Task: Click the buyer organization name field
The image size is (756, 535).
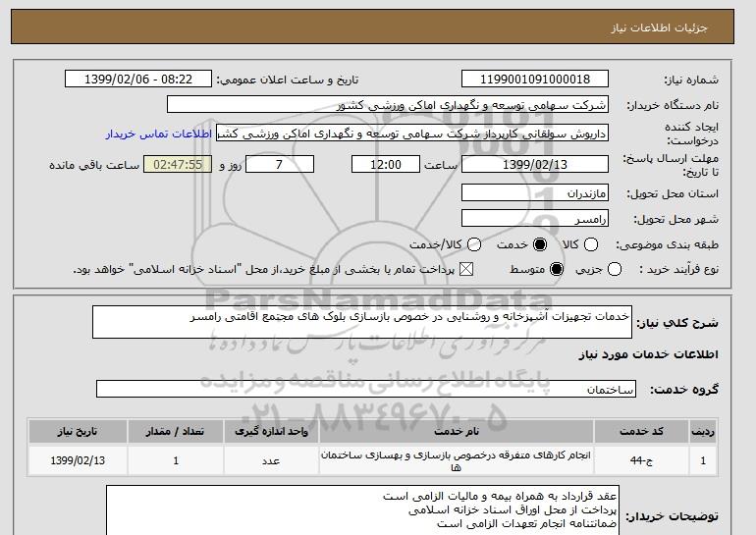Action: point(388,105)
